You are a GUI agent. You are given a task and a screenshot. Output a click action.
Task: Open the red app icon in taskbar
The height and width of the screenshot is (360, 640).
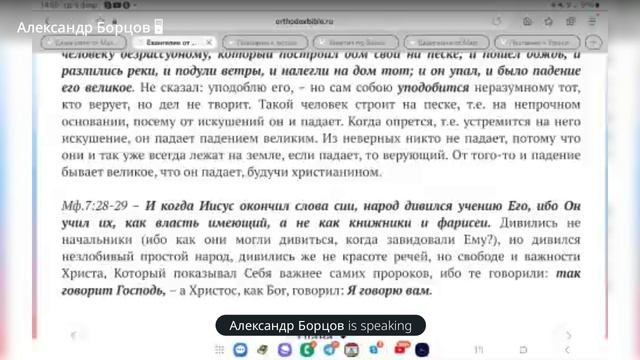coord(402,348)
